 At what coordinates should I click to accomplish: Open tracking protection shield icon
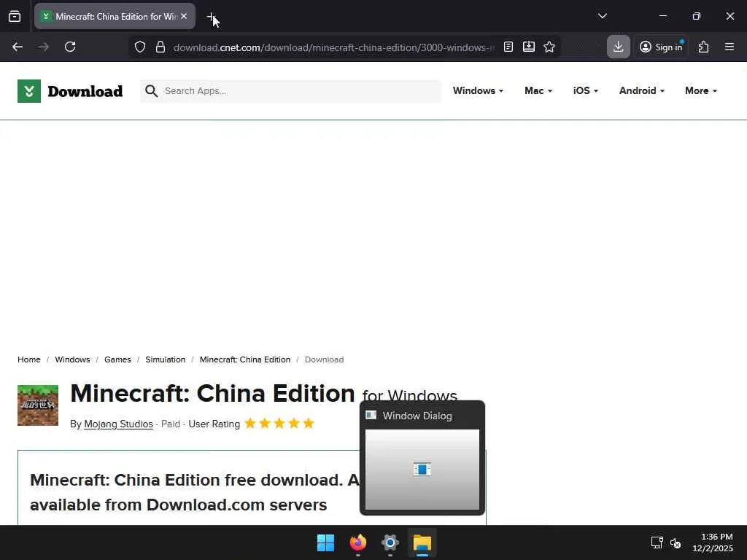[x=139, y=47]
